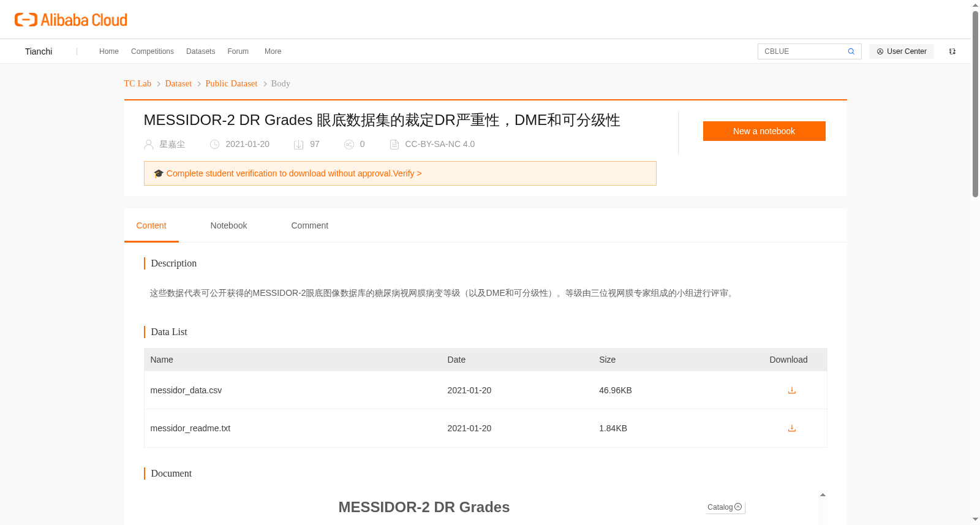Open the Competitions menu item

point(153,51)
